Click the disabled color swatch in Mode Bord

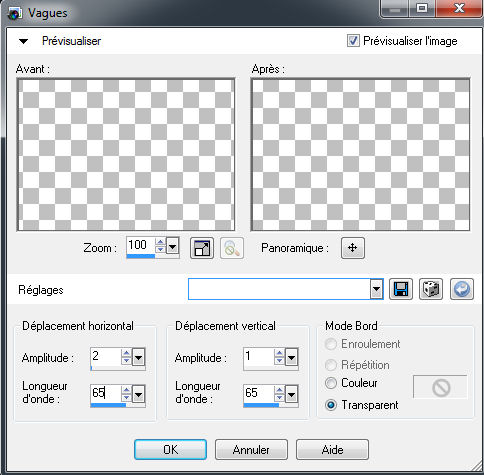coord(440,387)
